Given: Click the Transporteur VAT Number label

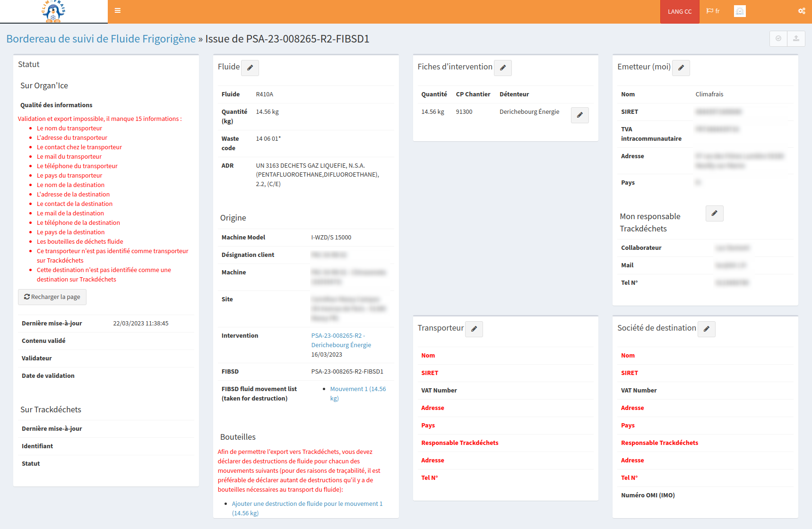Looking at the screenshot, I should coord(439,391).
